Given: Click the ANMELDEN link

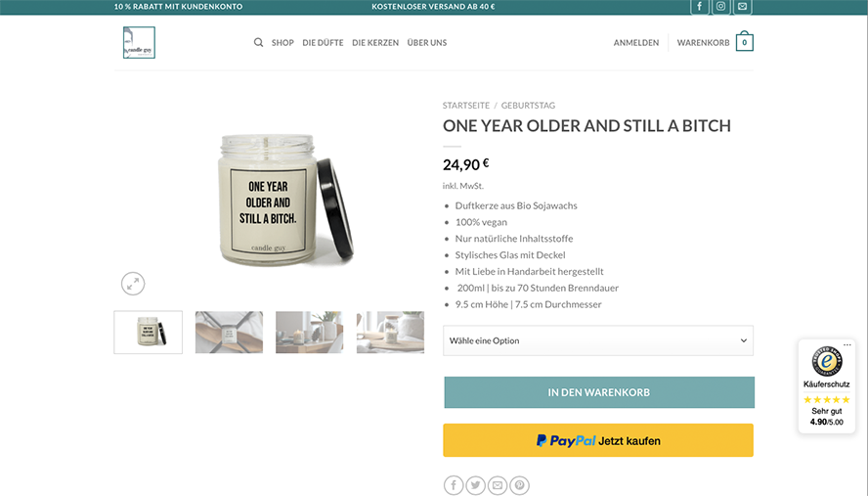Looking at the screenshot, I should pos(636,43).
